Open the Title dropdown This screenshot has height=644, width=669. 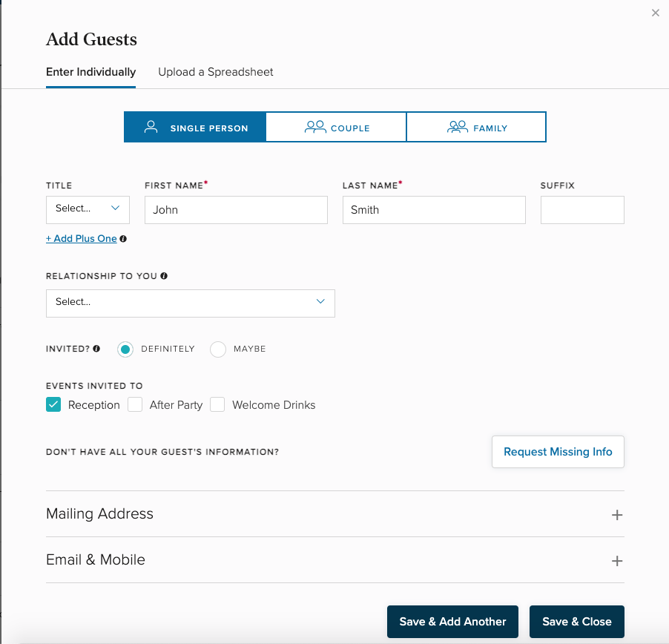click(x=88, y=209)
